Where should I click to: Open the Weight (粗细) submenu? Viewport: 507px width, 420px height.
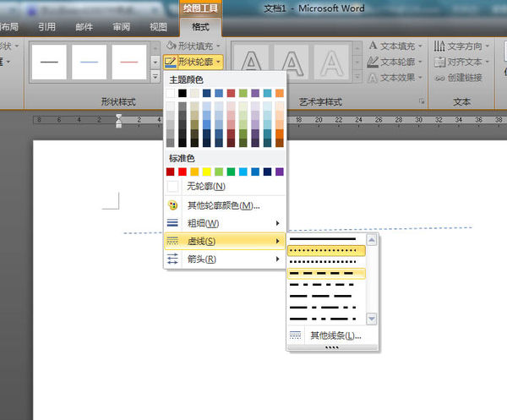225,223
